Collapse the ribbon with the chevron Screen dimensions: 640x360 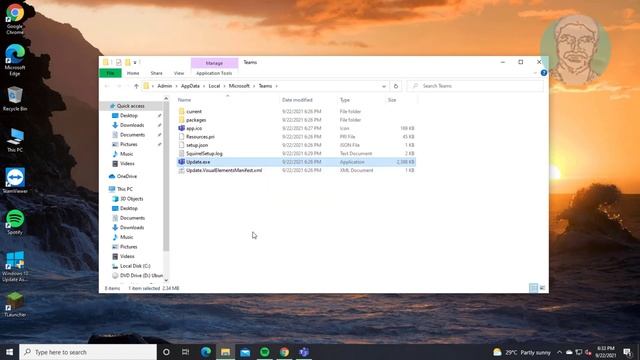(535, 73)
